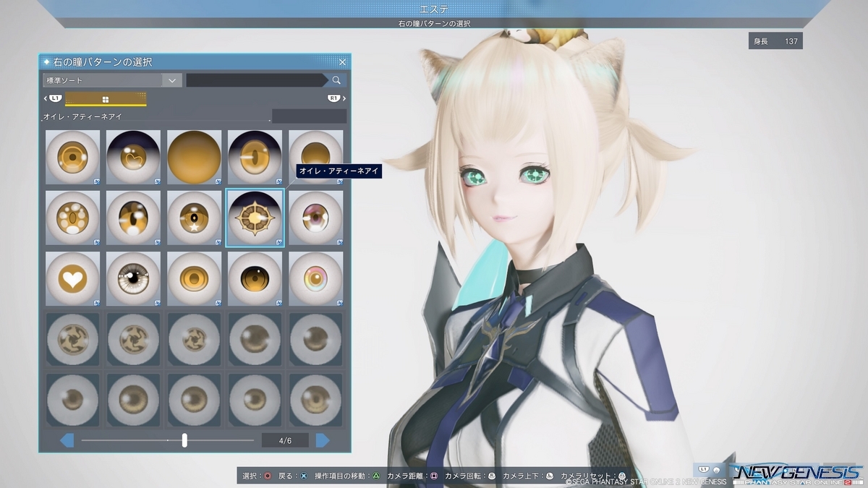
Task: Click the オイレ・アティーネアイ tooltip label
Action: click(338, 171)
